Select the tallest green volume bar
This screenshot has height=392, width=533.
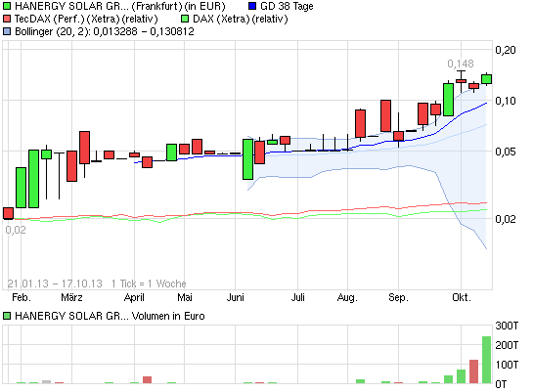[x=486, y=360]
